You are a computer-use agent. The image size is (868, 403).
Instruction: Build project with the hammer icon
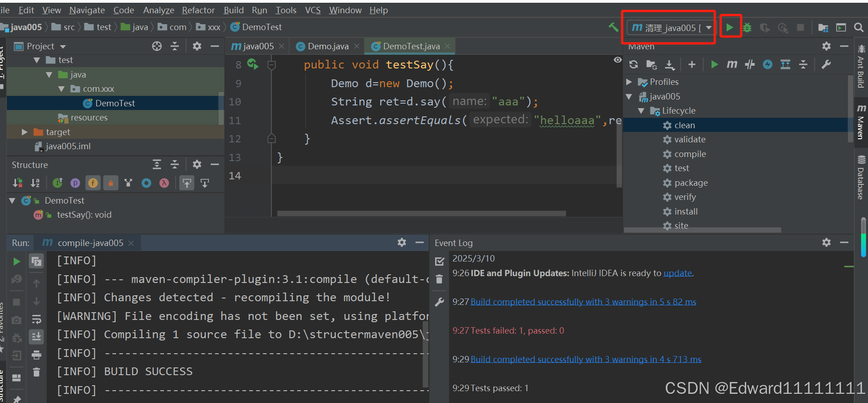[x=613, y=27]
